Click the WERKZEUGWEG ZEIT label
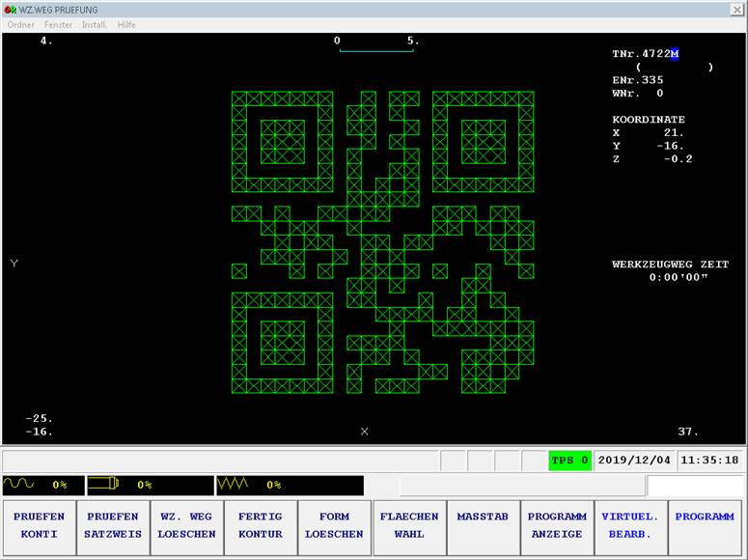The image size is (748, 560). click(670, 264)
